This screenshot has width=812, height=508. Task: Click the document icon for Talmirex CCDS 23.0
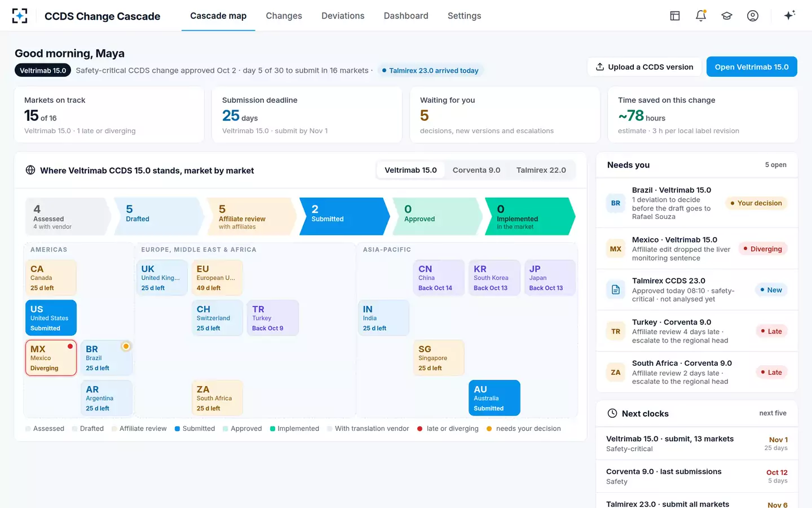coord(616,290)
